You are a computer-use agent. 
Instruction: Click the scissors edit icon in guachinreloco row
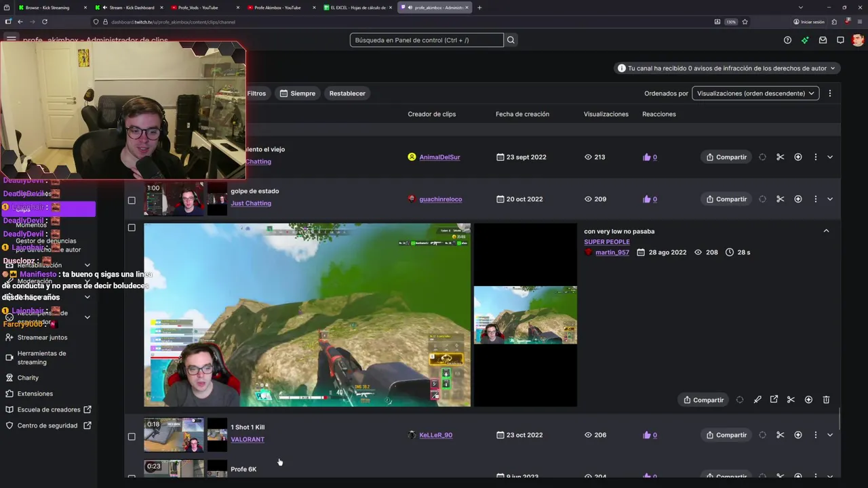pos(780,199)
